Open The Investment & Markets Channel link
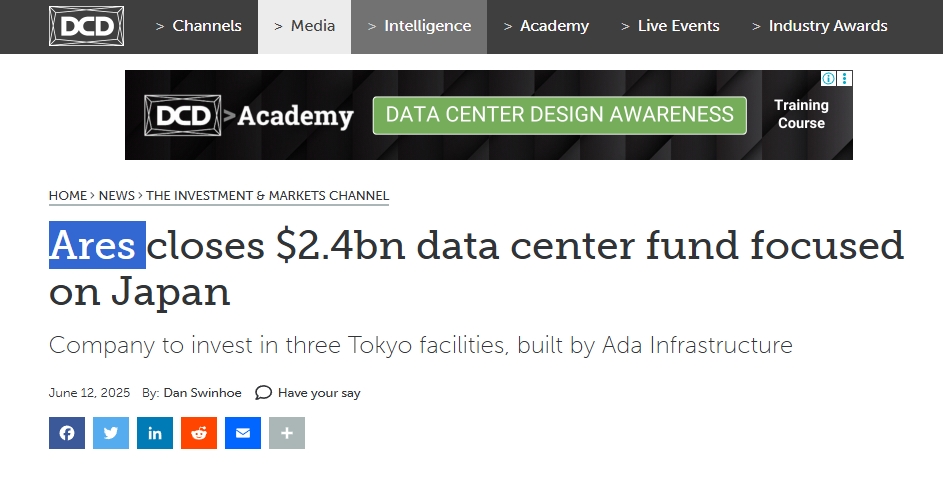Screen dimensions: 943x486 point(268,195)
